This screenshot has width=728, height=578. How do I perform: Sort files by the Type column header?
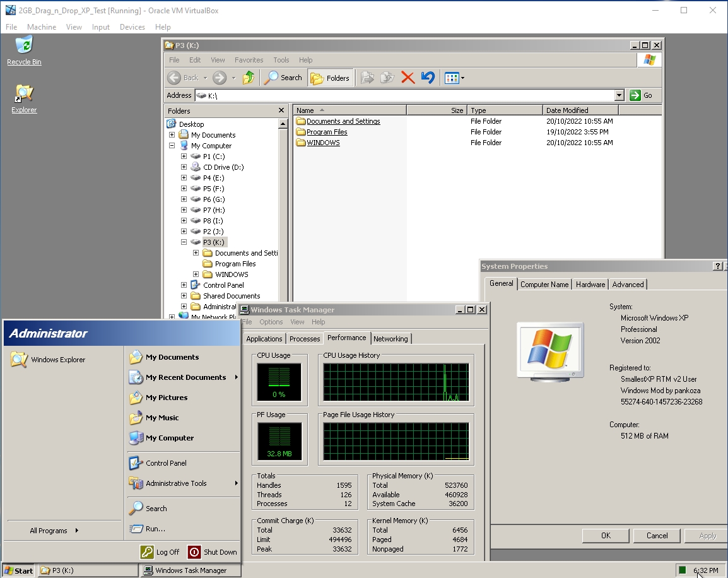click(505, 110)
